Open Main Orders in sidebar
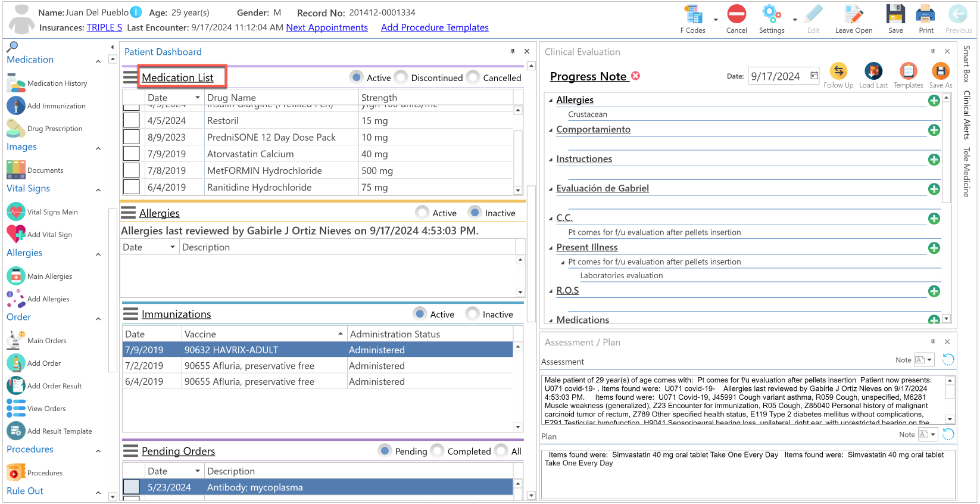Image resolution: width=980 pixels, height=504 pixels. coord(37,341)
